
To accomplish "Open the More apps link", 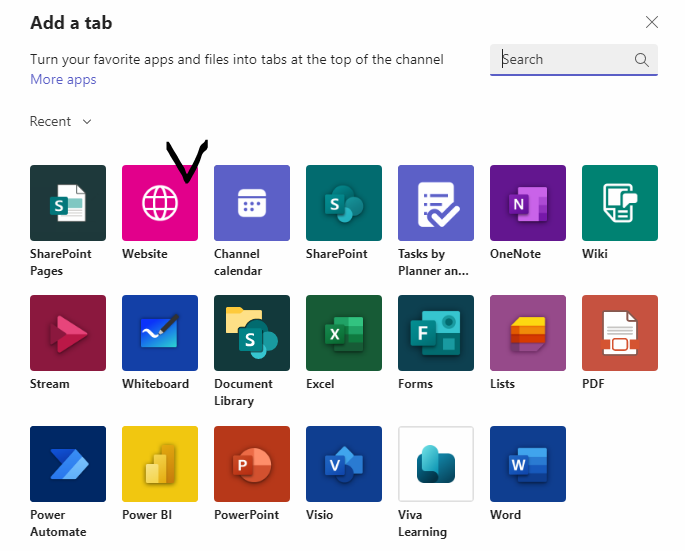I will tap(63, 80).
